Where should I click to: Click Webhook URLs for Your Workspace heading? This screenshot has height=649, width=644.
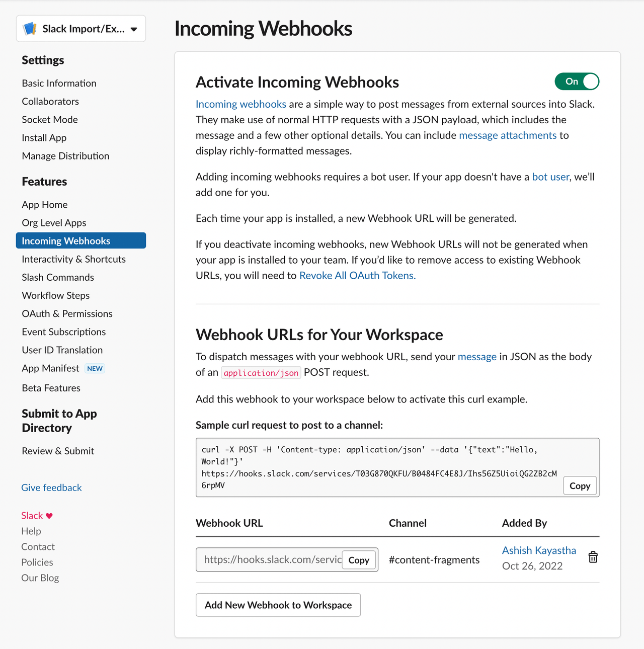(319, 335)
